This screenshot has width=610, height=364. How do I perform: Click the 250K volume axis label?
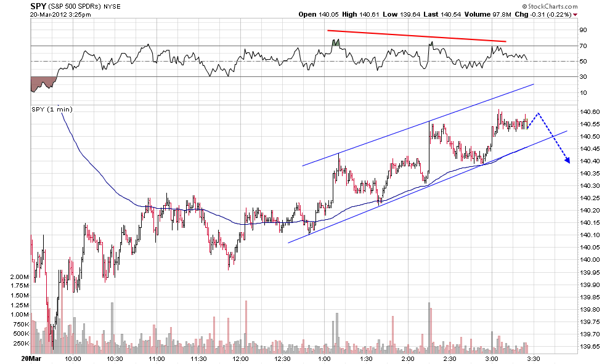(21, 344)
